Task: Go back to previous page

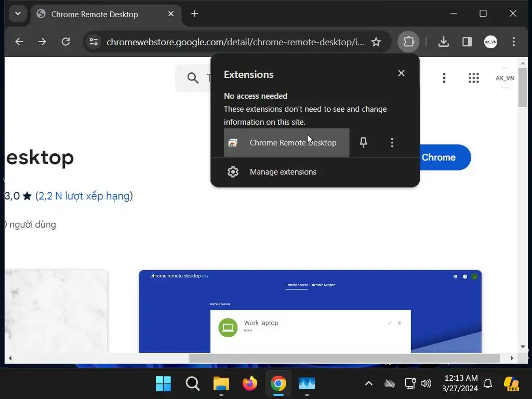Action: point(19,42)
